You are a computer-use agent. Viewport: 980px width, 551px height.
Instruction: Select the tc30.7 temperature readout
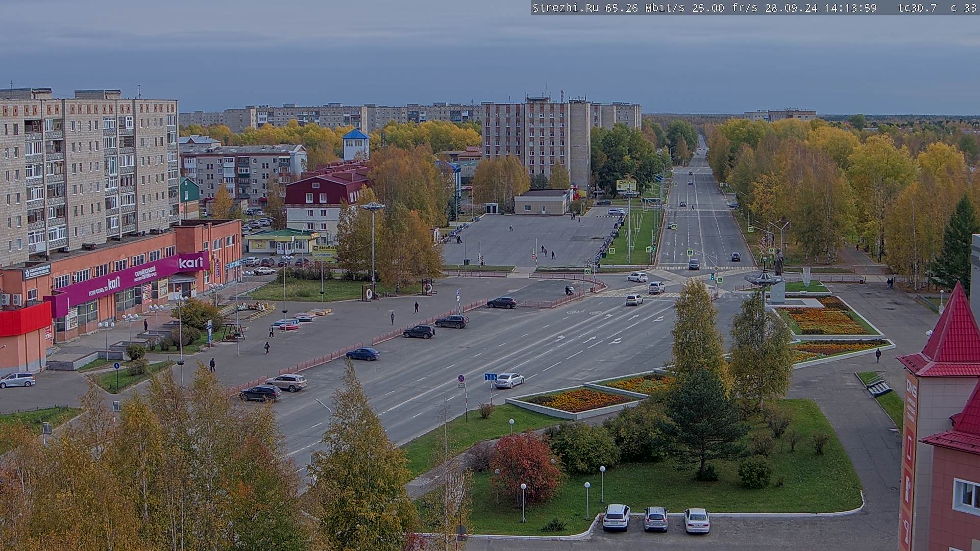pyautogui.click(x=917, y=8)
